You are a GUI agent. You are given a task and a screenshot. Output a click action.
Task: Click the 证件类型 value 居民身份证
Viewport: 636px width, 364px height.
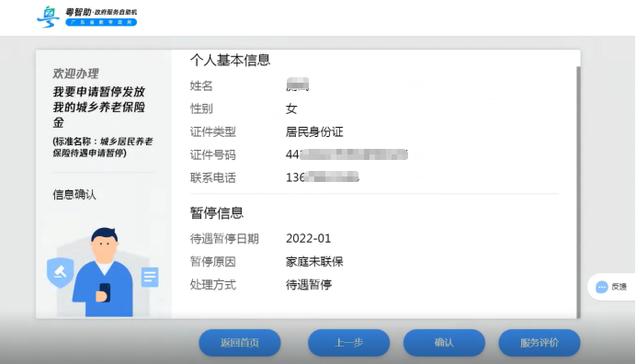[314, 131]
